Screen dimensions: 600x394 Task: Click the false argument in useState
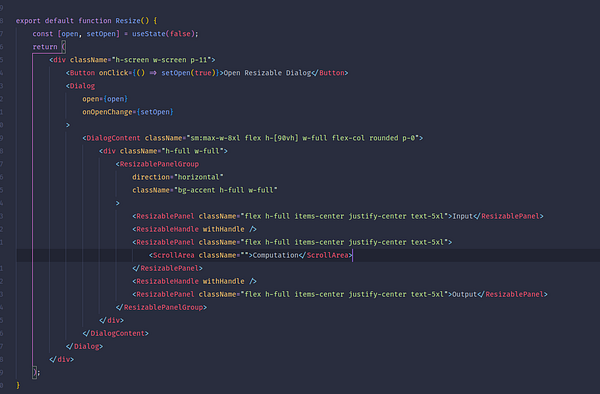click(180, 34)
